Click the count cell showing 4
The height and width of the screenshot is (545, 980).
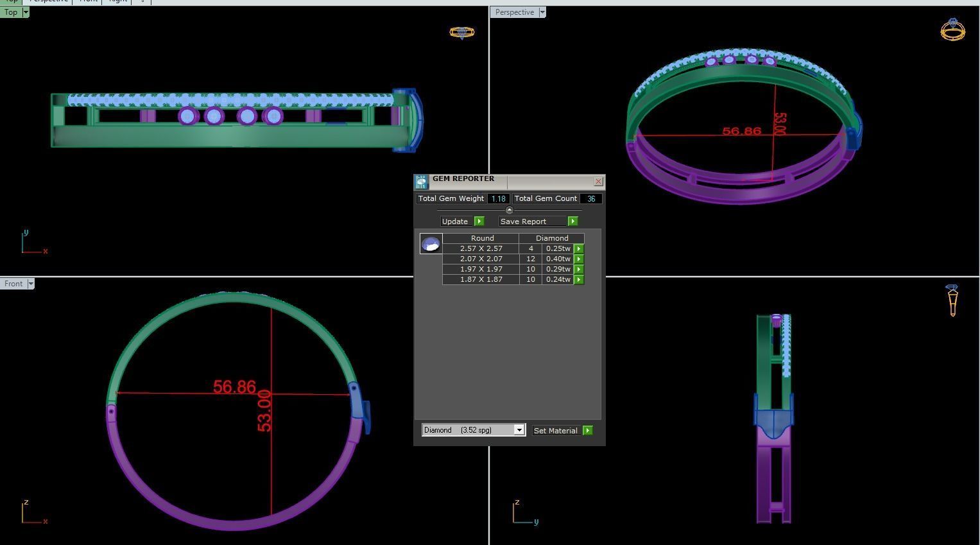click(531, 248)
